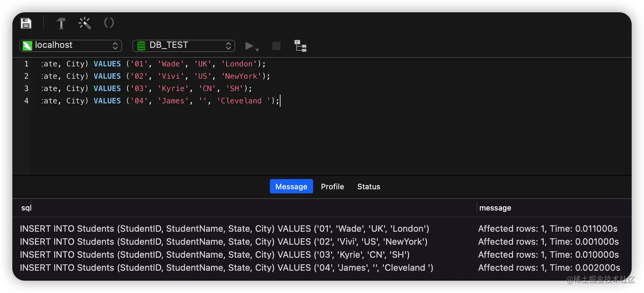Click the message 'Time: 0.002000s'

585,267
